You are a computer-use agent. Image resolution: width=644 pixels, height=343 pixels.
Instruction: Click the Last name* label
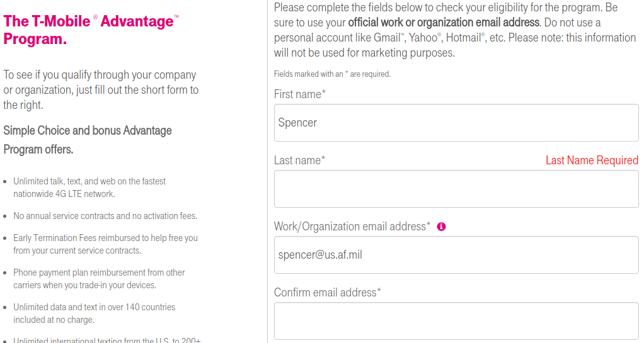pyautogui.click(x=299, y=160)
